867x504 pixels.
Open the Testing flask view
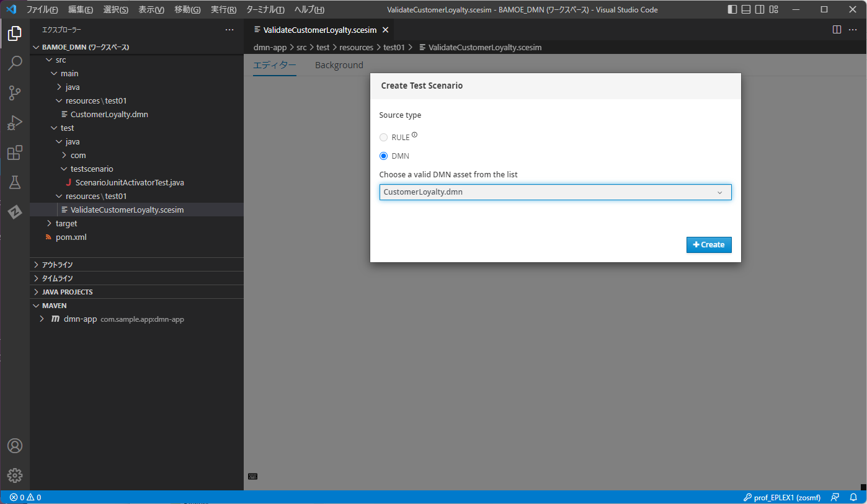coord(15,182)
